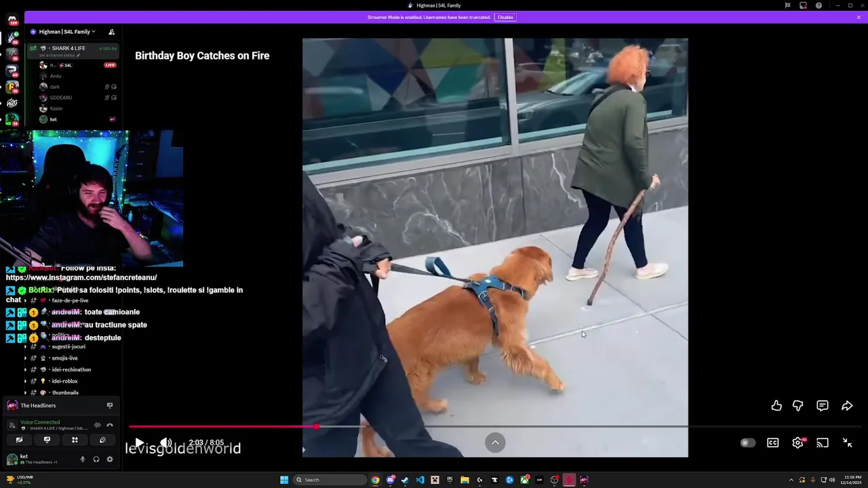Open the Windows Start menu

[284, 480]
